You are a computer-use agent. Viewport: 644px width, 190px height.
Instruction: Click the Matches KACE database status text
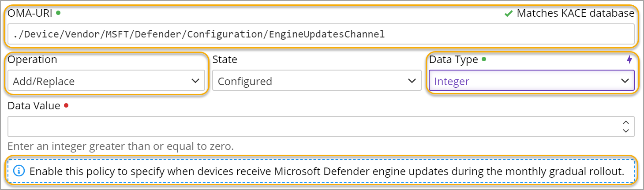[x=575, y=13]
